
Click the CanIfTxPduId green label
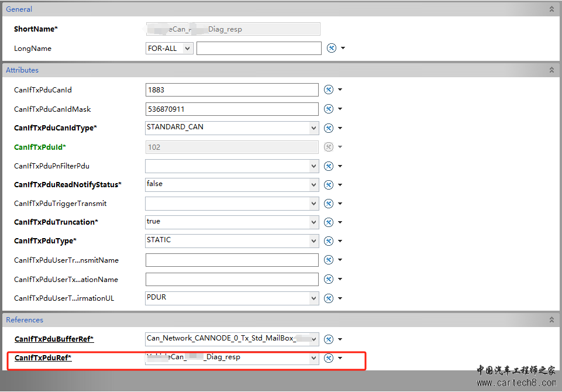coord(40,147)
